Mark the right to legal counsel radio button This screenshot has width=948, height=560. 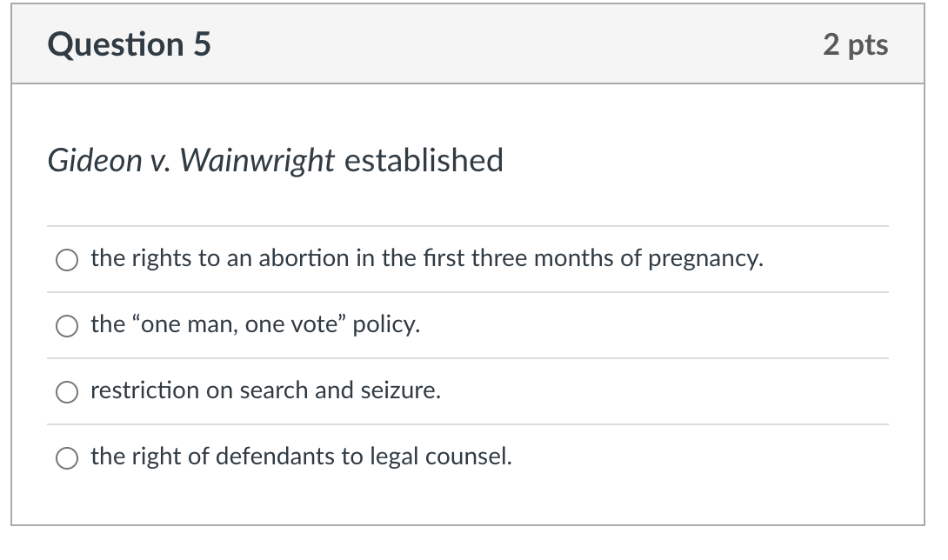pyautogui.click(x=66, y=458)
